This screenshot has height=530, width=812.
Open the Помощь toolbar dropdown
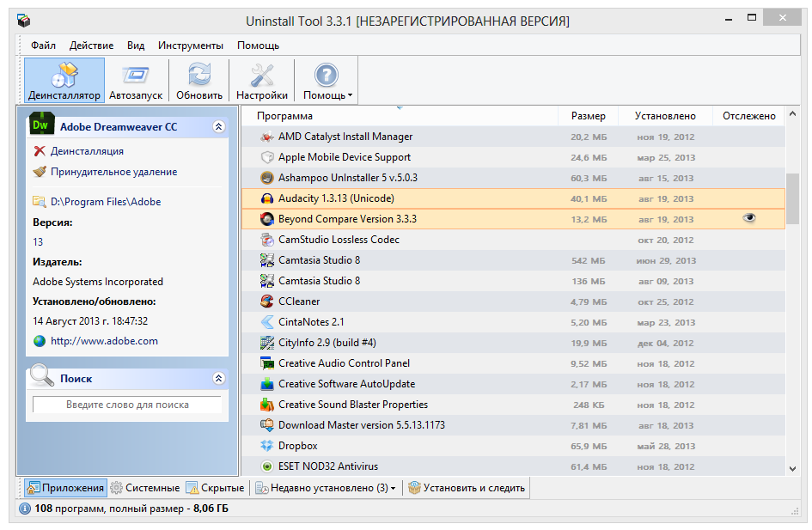(x=327, y=81)
